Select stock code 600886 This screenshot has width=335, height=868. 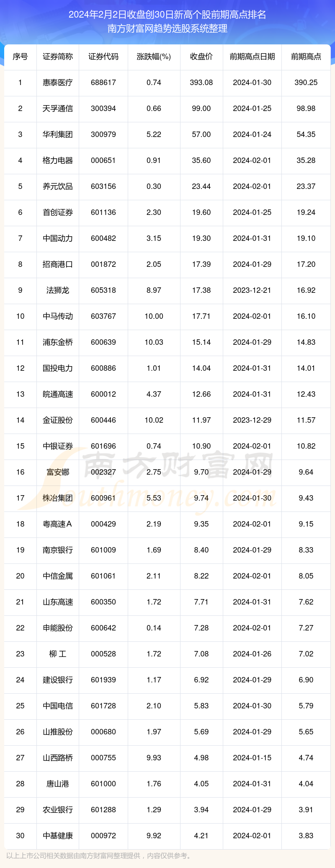click(x=103, y=368)
